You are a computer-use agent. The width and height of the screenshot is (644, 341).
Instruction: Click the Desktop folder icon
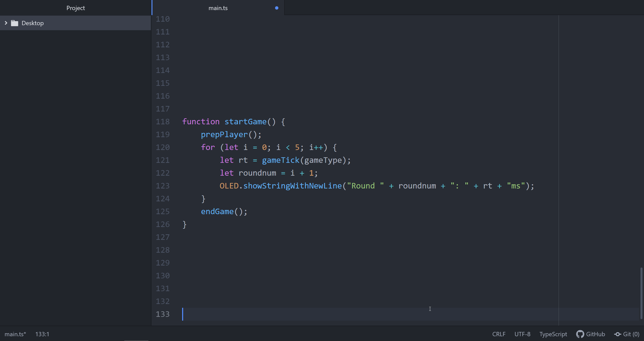click(x=15, y=23)
